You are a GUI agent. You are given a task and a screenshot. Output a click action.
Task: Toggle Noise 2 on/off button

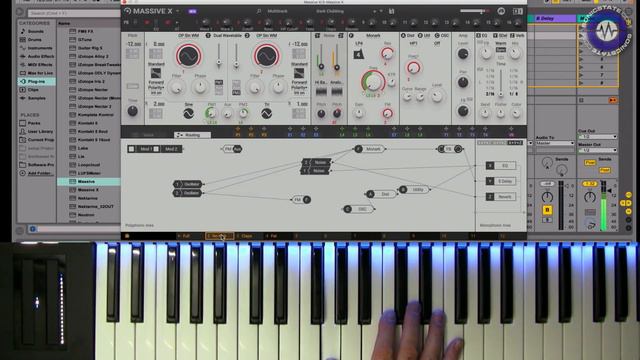pyautogui.click(x=341, y=36)
